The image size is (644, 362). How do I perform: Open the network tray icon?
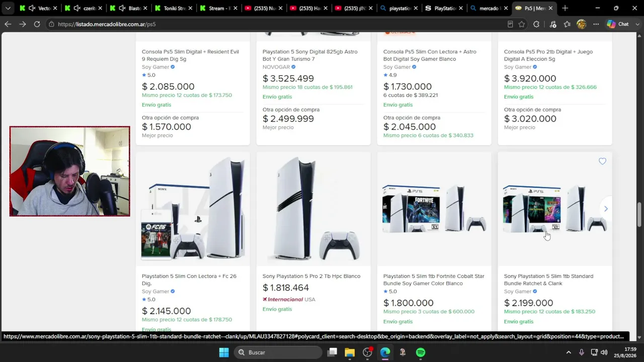pos(594,352)
